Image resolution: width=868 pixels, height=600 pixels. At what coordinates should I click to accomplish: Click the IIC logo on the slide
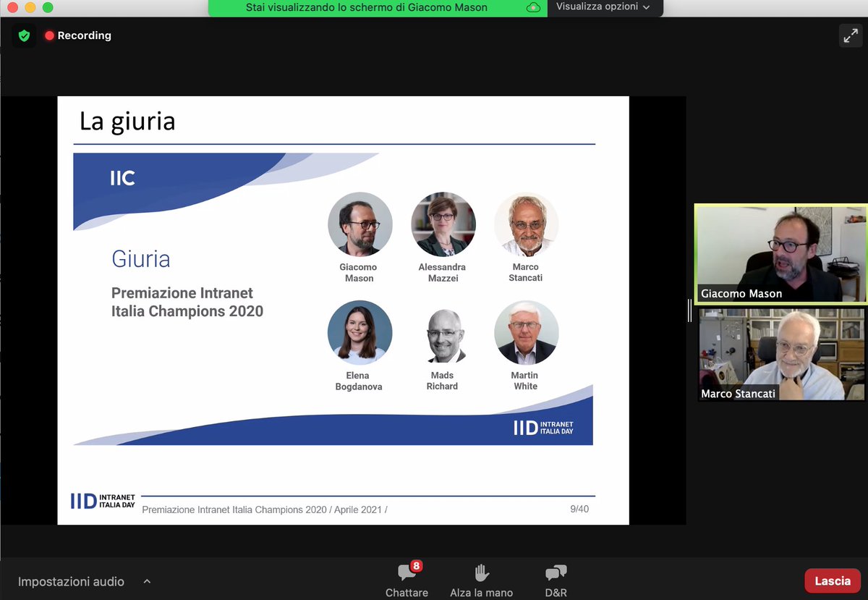pyautogui.click(x=122, y=178)
